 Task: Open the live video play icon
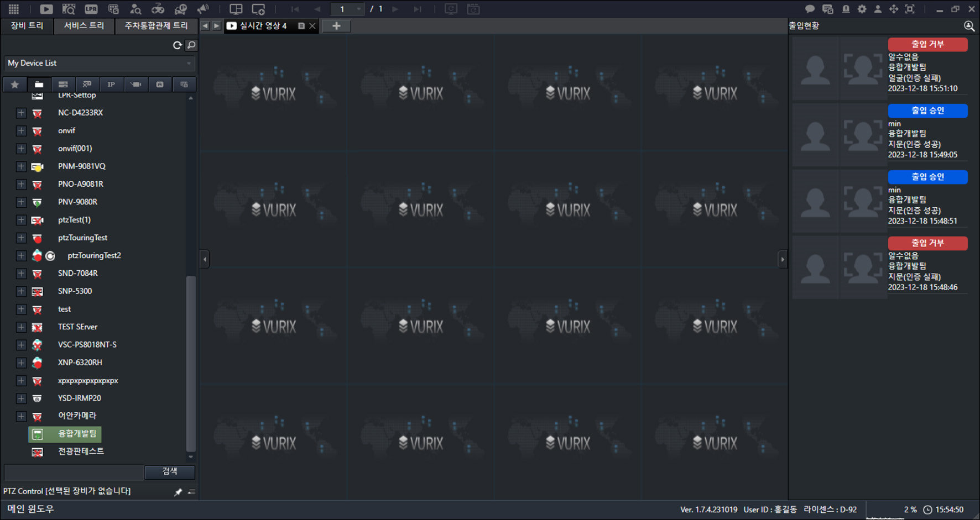tap(46, 9)
